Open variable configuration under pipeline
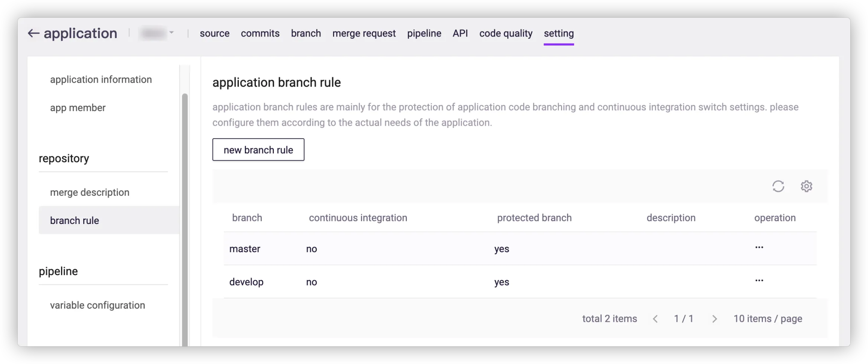The width and height of the screenshot is (868, 364). tap(97, 305)
